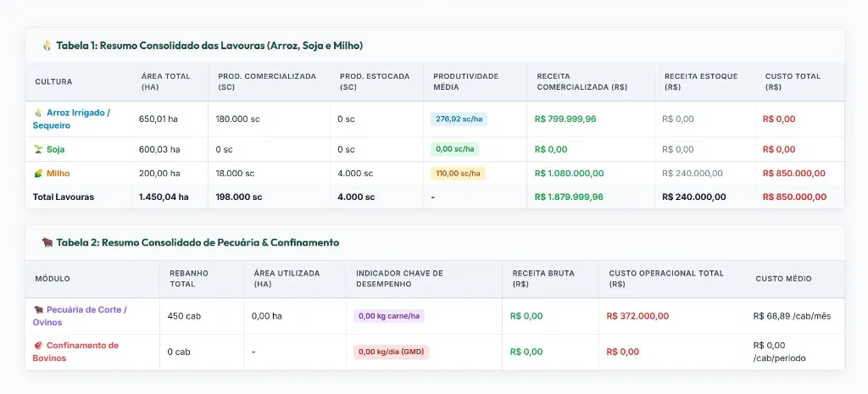
Task: Click the 0 cab herd cell
Action: [179, 352]
